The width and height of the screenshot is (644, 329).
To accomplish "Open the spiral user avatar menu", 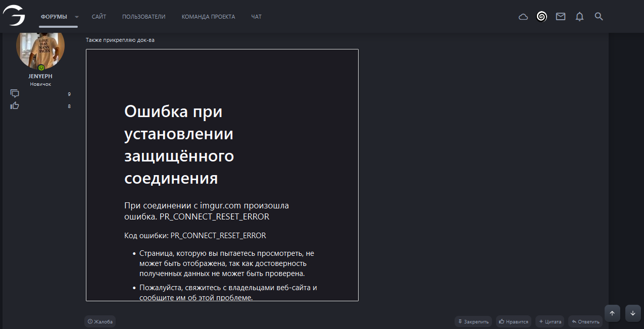I will tap(541, 17).
